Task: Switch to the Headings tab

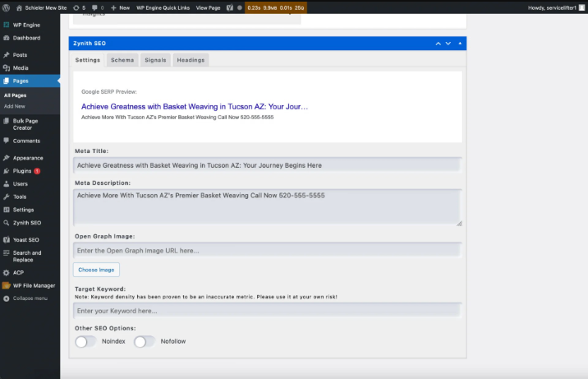Action: click(x=191, y=60)
